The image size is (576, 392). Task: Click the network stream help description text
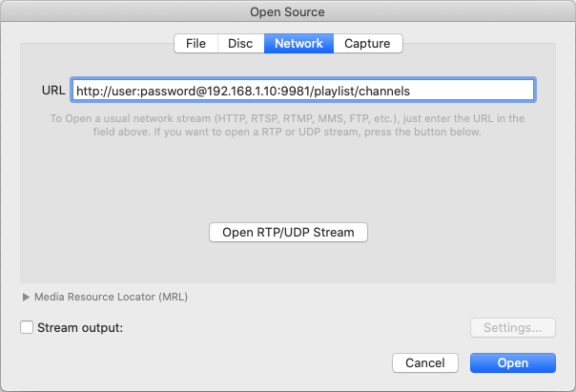[288, 125]
